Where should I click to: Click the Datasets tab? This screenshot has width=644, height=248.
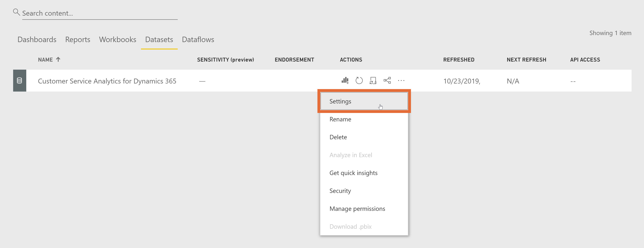159,39
